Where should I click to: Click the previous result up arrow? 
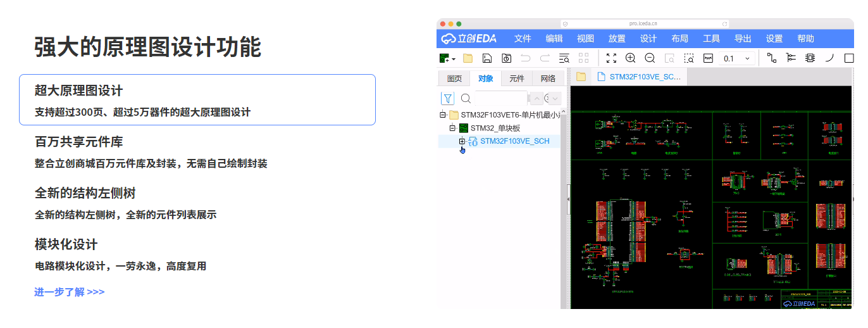(536, 98)
